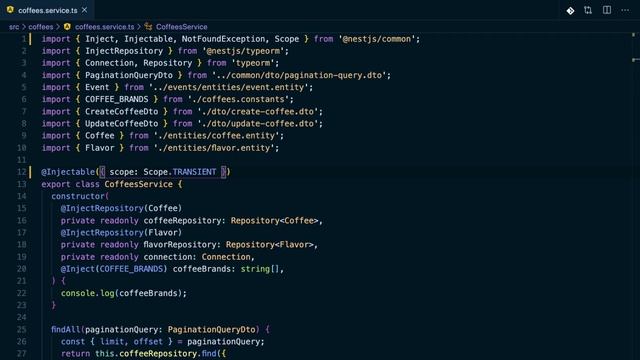Viewport: 640px width, 360px height.
Task: Click @Inject(COFFEE_BRANDS) decorator
Action: (114, 269)
